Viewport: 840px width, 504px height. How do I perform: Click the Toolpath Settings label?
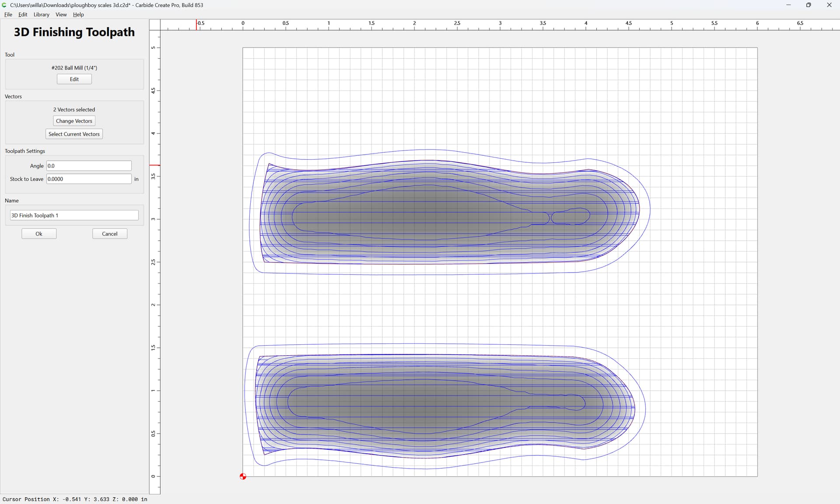coord(25,151)
